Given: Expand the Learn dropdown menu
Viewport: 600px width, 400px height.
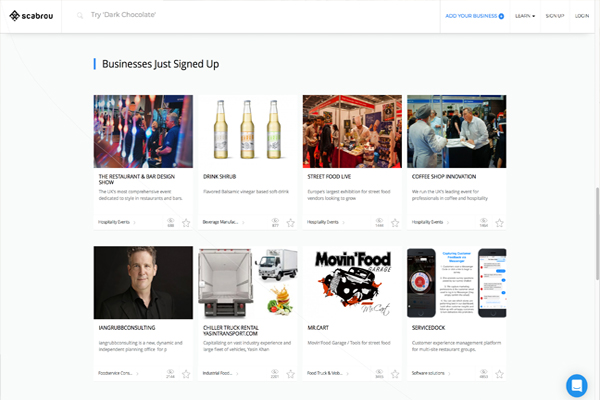Looking at the screenshot, I should (525, 16).
